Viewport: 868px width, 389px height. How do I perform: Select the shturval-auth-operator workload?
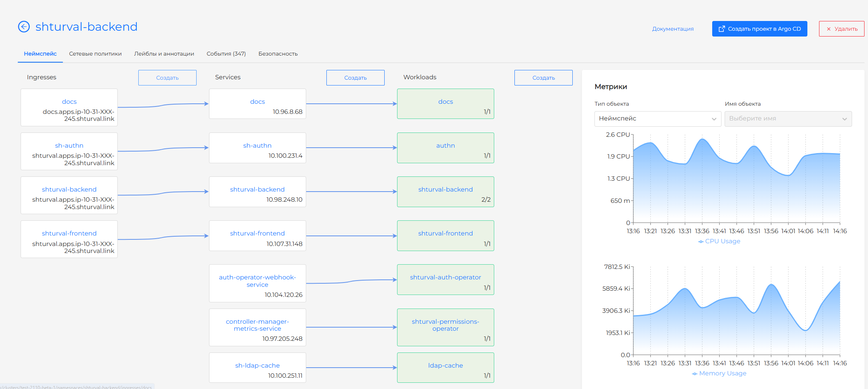(x=445, y=277)
